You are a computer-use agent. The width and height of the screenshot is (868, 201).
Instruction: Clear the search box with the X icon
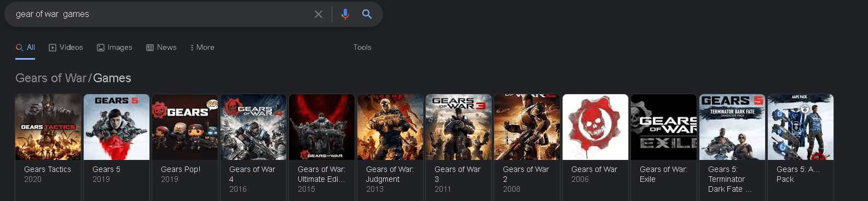[x=319, y=14]
